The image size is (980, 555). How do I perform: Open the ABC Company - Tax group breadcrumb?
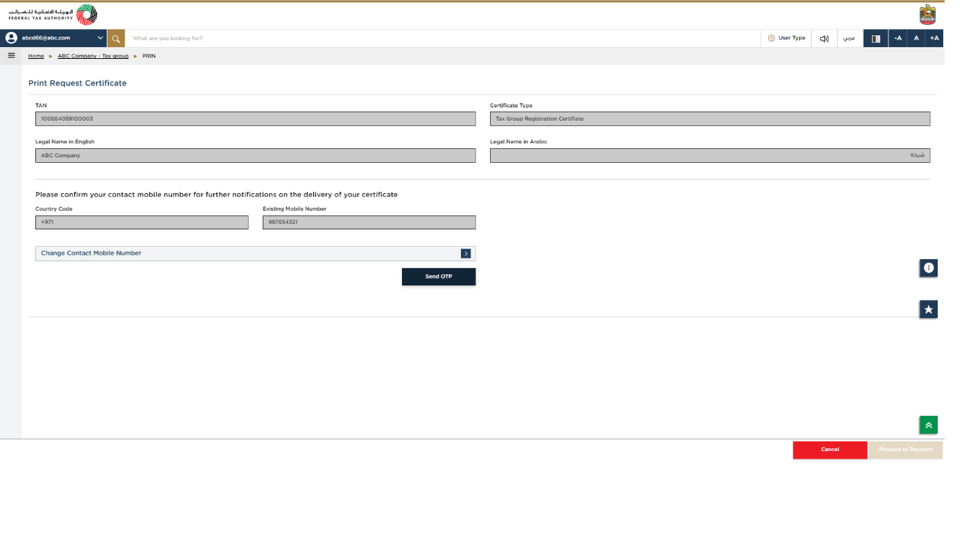point(93,56)
